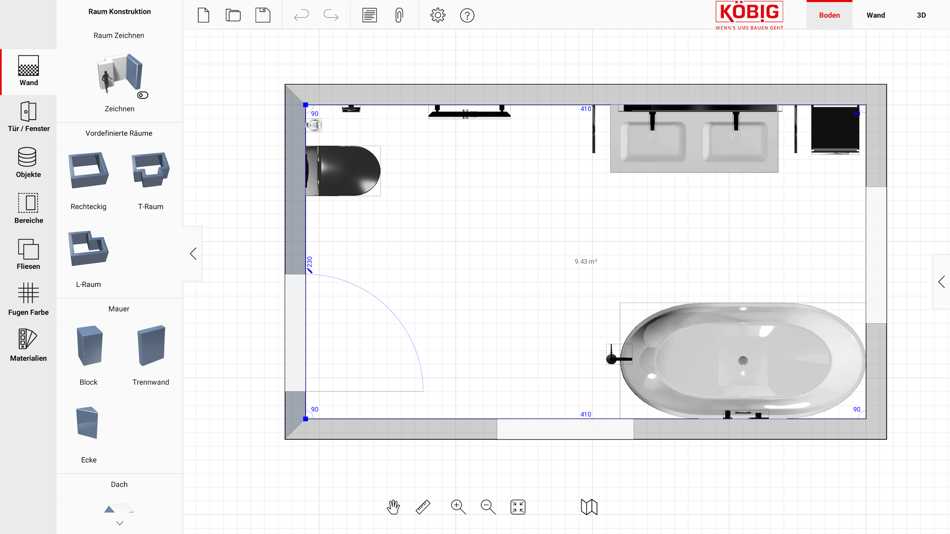
Task: Open the Fliesen tiles tool
Action: point(28,255)
